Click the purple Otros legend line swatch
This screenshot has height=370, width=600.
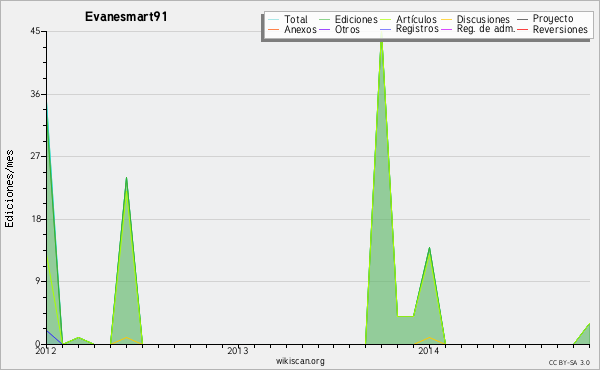[324, 29]
